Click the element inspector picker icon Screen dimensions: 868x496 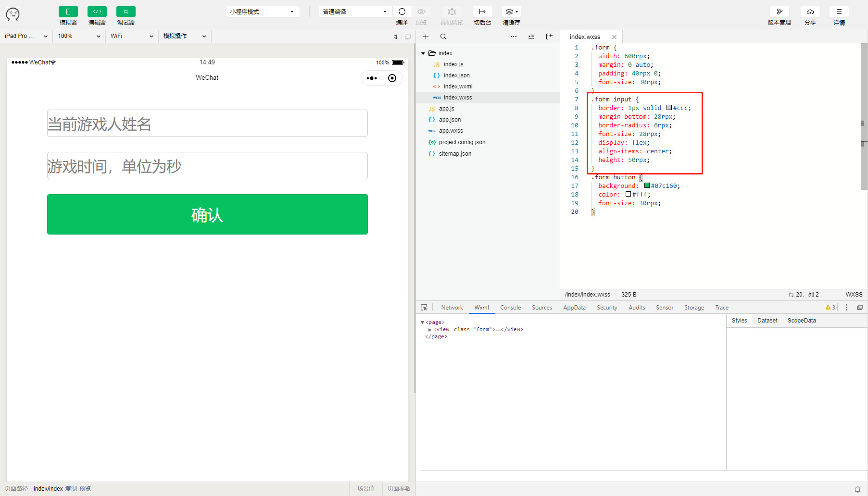point(424,308)
